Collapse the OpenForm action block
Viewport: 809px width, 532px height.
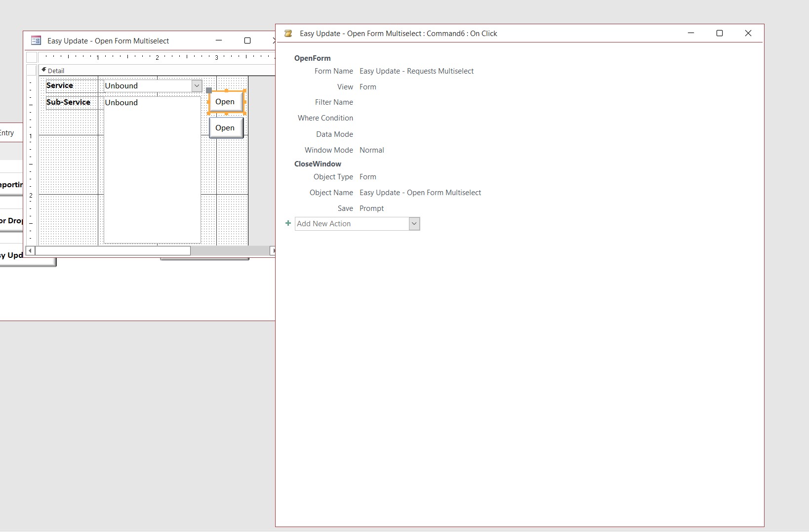(312, 58)
